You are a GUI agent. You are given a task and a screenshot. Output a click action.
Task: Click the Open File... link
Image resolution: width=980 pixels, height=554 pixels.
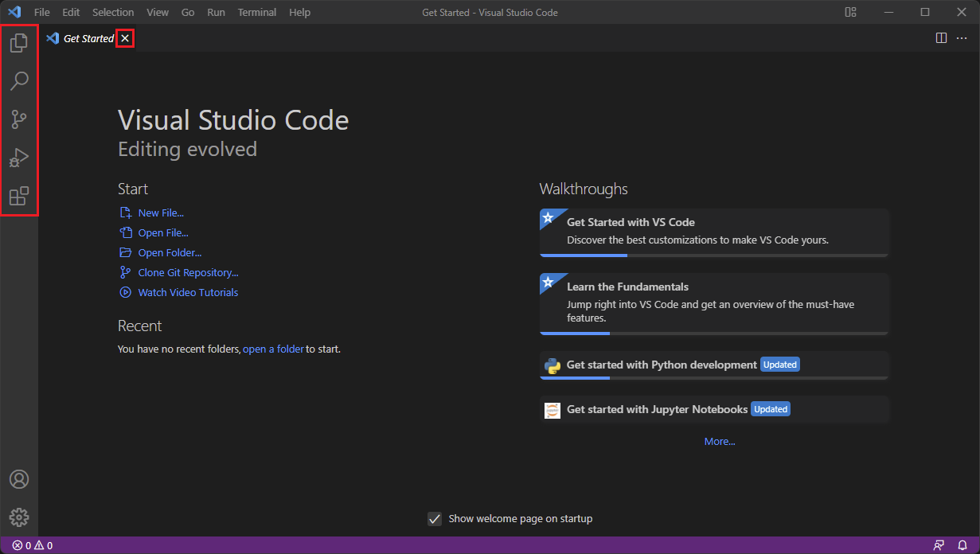click(x=163, y=233)
